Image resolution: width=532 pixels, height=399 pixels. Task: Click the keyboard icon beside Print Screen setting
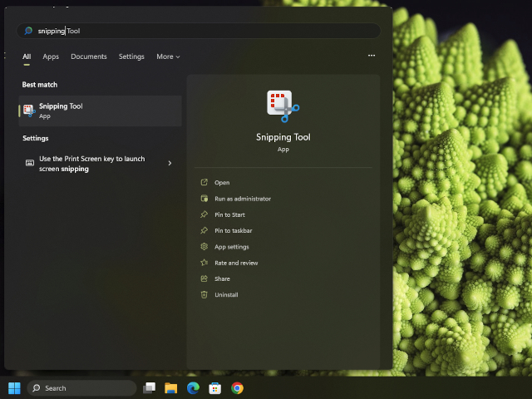[30, 163]
